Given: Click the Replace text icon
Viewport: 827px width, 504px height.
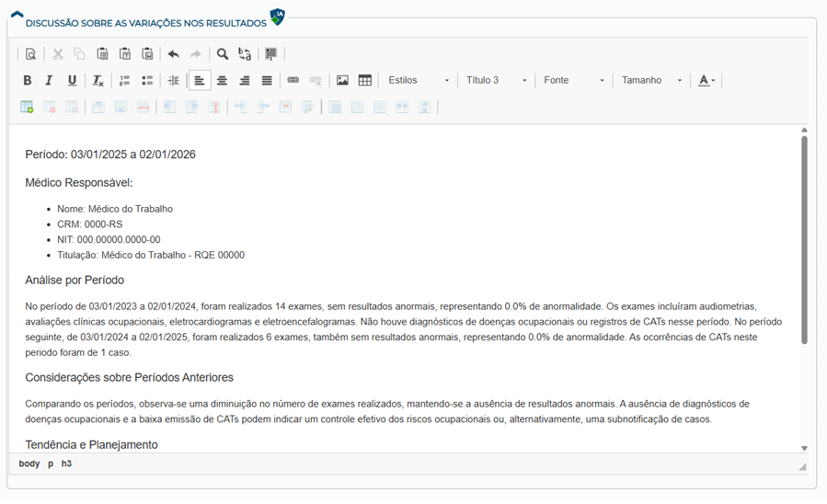Looking at the screenshot, I should [x=245, y=54].
